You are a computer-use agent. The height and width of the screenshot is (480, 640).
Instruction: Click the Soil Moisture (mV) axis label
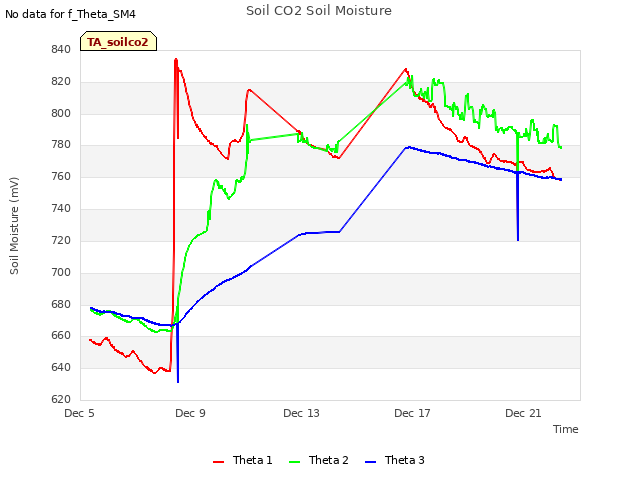[x=14, y=226]
